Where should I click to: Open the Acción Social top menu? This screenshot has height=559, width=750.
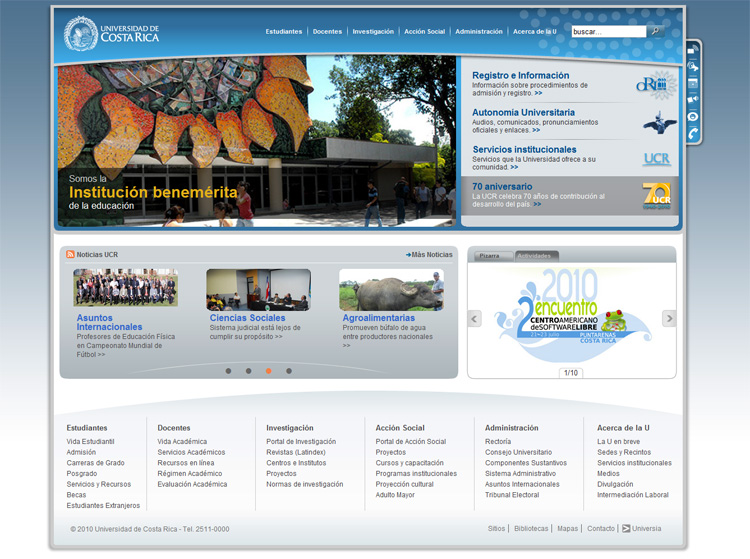(x=425, y=32)
